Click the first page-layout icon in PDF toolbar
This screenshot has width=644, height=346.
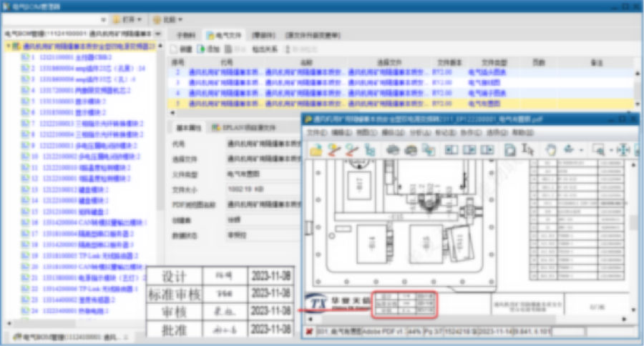click(452, 150)
